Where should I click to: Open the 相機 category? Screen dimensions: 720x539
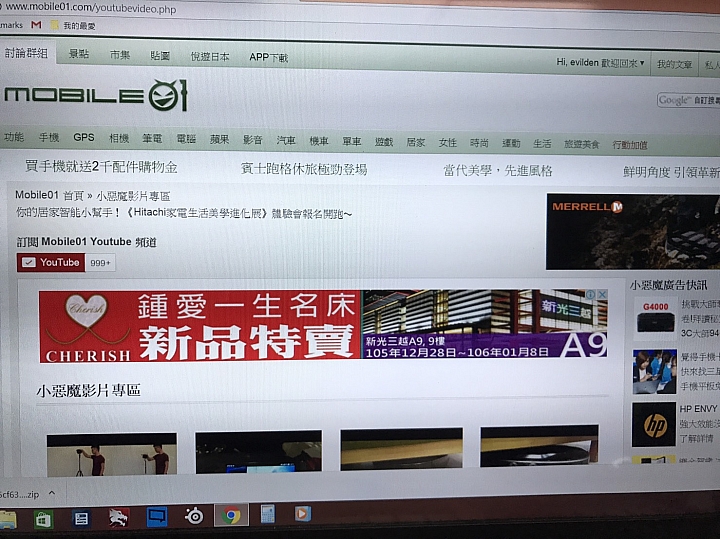click(119, 138)
